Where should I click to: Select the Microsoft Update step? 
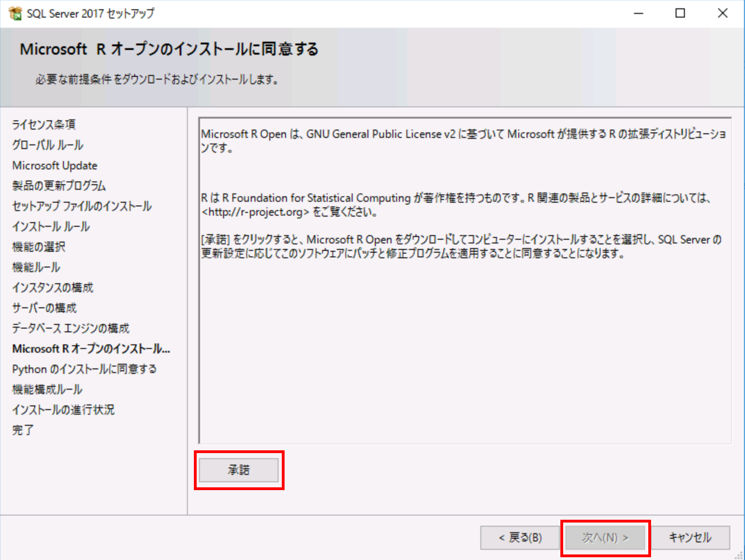tap(55, 165)
